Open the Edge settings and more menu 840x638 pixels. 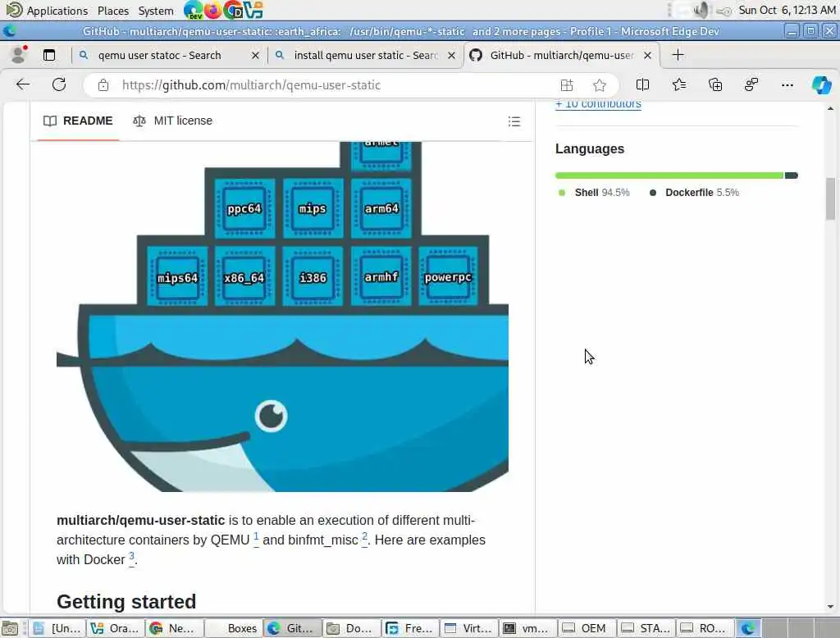(x=787, y=84)
